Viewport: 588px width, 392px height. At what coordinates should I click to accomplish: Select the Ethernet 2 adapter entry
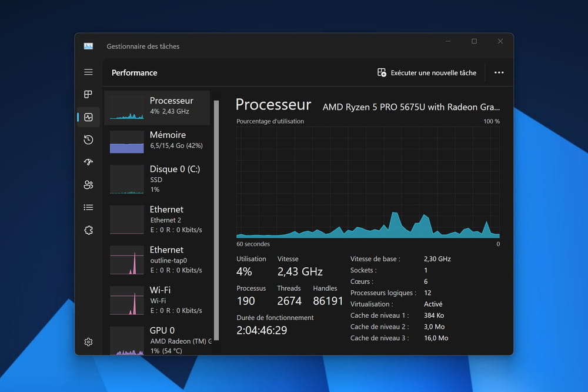point(157,219)
